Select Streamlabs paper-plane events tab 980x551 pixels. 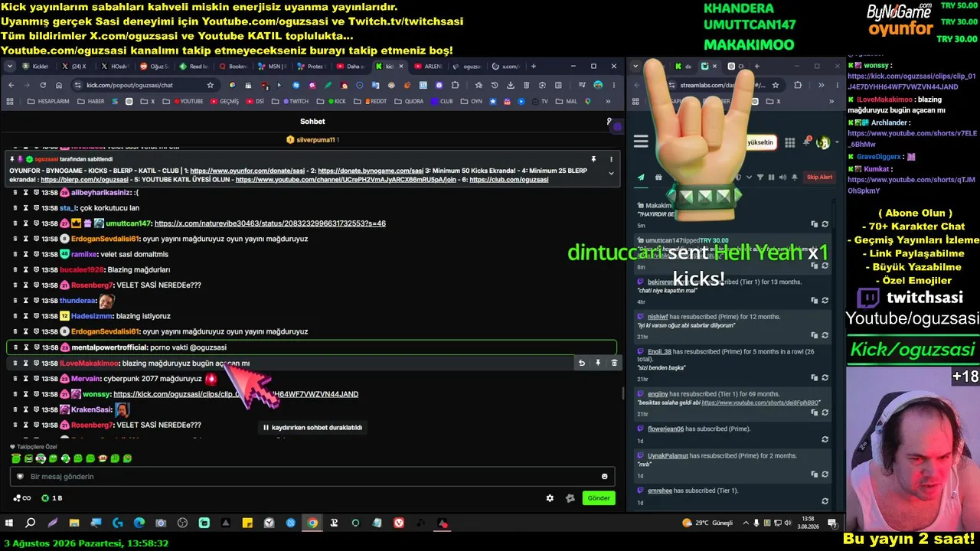tap(641, 178)
